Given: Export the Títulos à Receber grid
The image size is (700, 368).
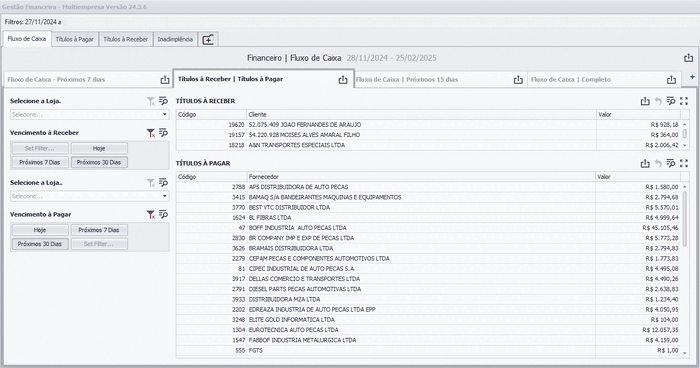Looking at the screenshot, I should click(x=645, y=101).
